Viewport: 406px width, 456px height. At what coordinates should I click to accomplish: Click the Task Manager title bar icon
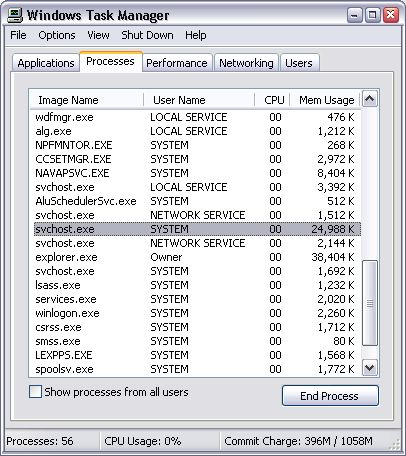pos(15,15)
